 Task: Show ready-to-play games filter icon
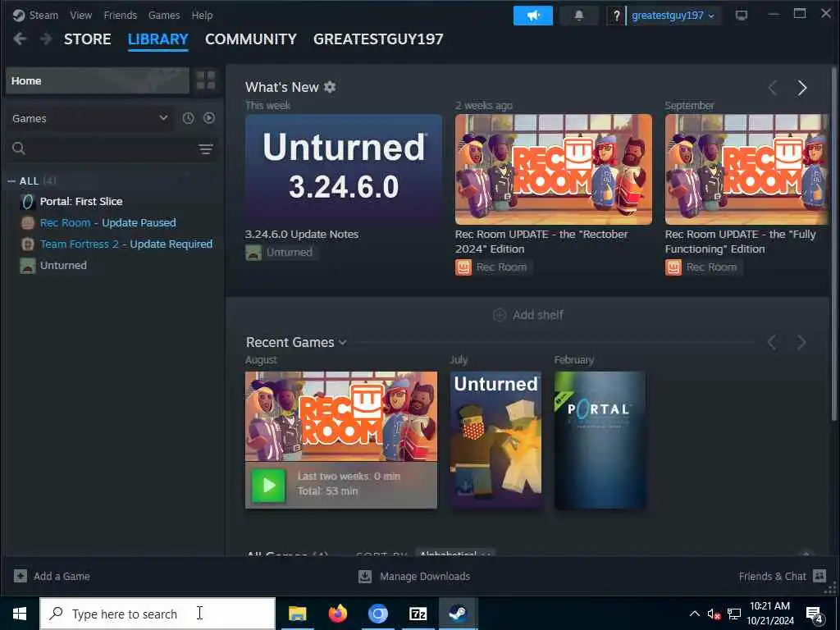click(209, 118)
